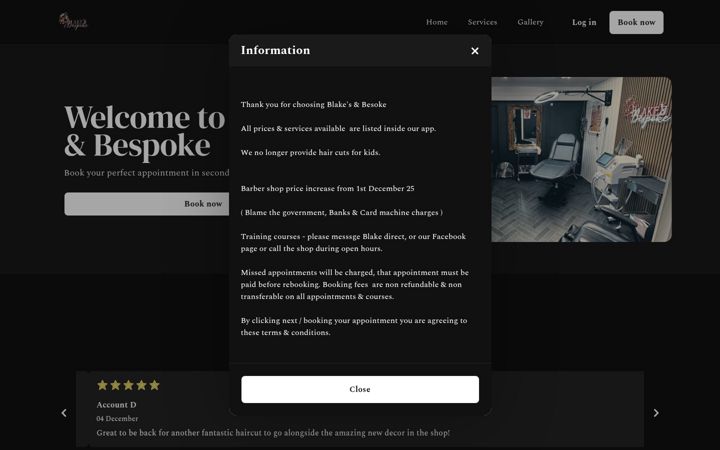Click the line 'We no longer provide hair cuts for kids.'
Image resolution: width=720 pixels, height=450 pixels.
(310, 152)
